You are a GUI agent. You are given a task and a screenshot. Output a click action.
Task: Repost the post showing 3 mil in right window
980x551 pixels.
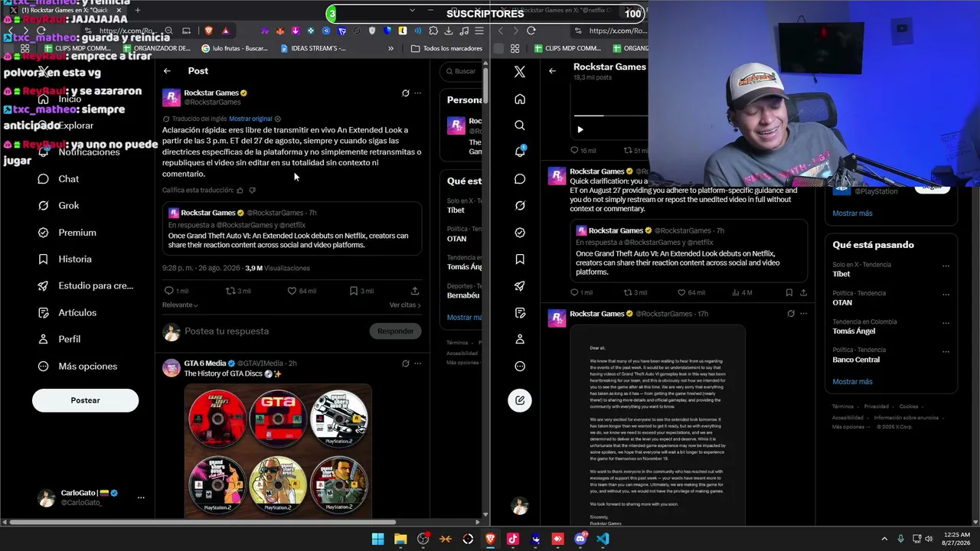coord(635,292)
